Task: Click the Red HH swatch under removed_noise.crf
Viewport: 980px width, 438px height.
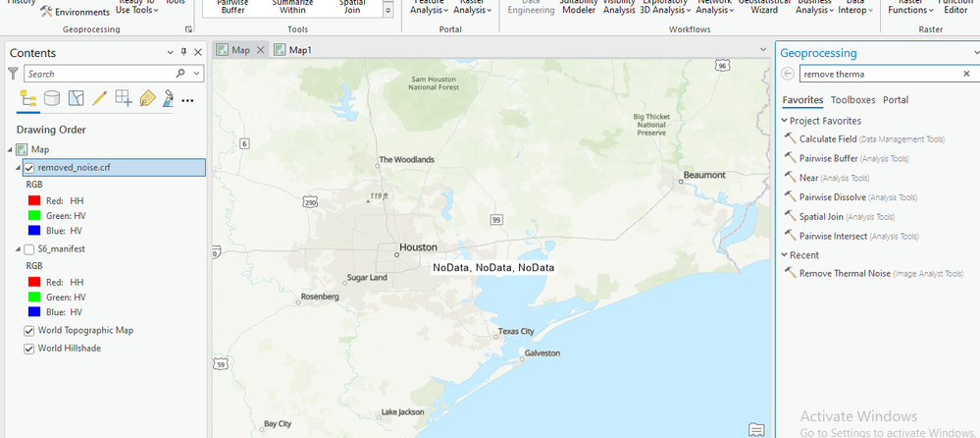Action: coord(34,201)
